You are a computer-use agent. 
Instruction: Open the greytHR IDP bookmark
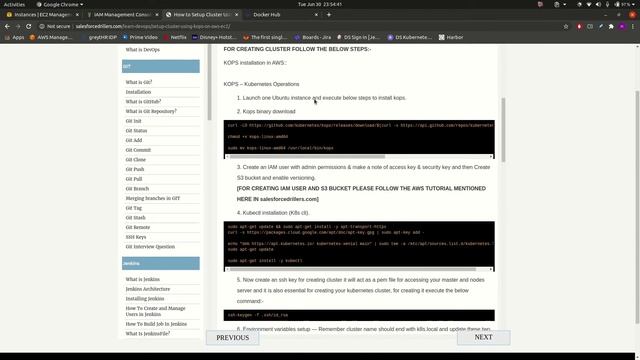pos(99,37)
